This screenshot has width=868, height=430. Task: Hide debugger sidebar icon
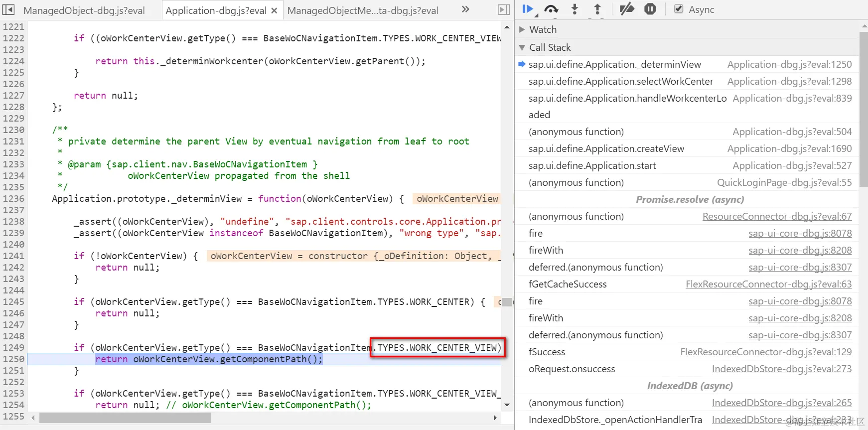click(x=504, y=9)
